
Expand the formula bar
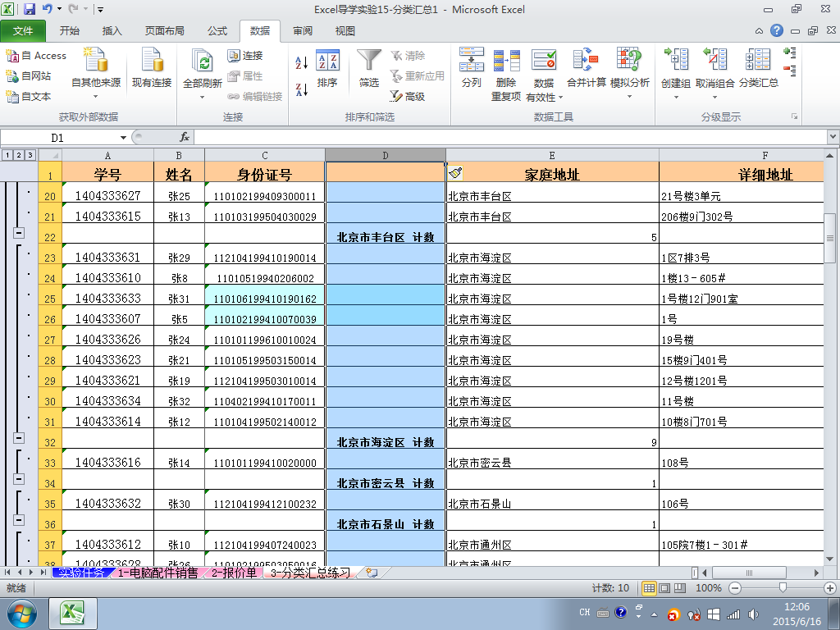click(833, 137)
